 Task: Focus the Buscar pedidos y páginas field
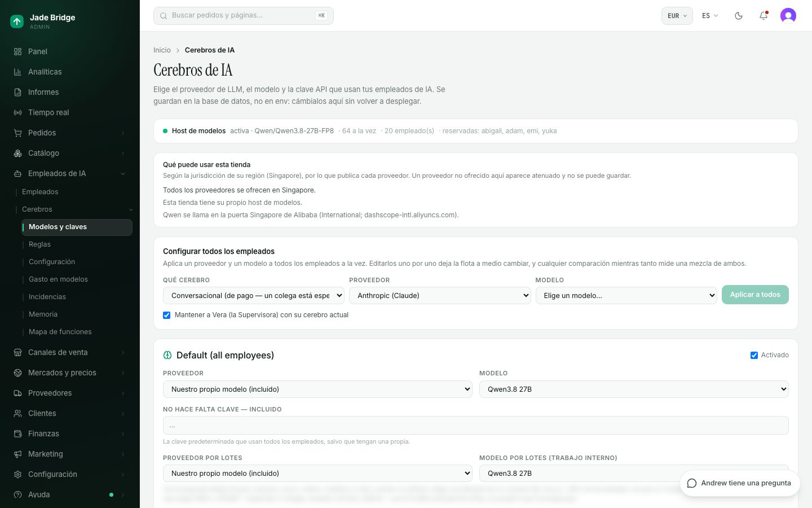tap(244, 16)
